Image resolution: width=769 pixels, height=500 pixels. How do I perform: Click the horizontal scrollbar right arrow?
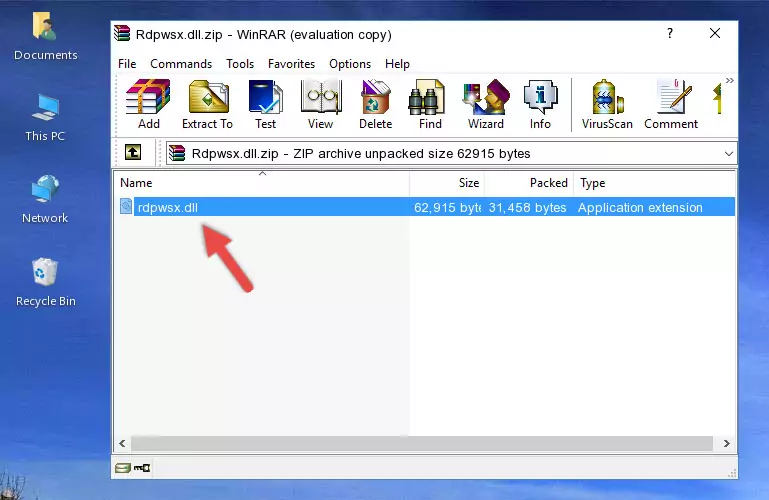(x=726, y=444)
